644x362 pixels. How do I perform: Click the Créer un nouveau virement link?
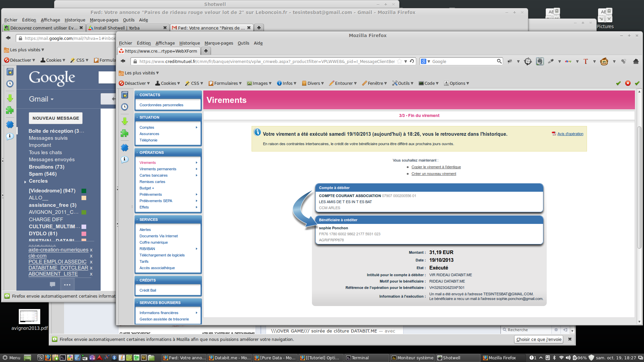coord(434,174)
